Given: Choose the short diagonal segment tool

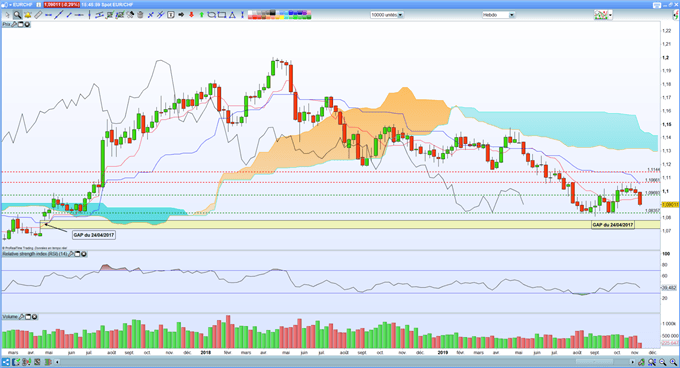Looking at the screenshot, I should [69, 15].
